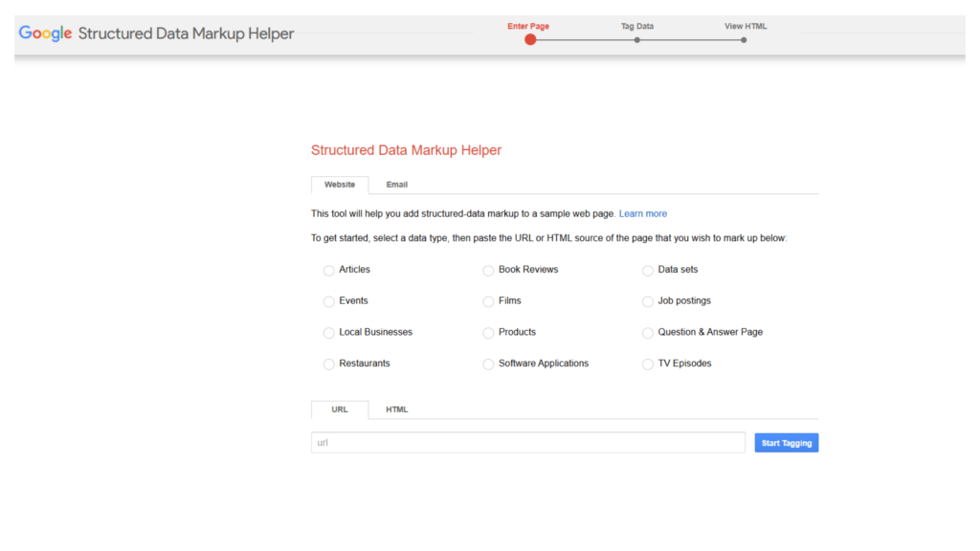This screenshot has height=551, width=980.
Task: Select the Data sets radio button
Action: [x=648, y=271]
